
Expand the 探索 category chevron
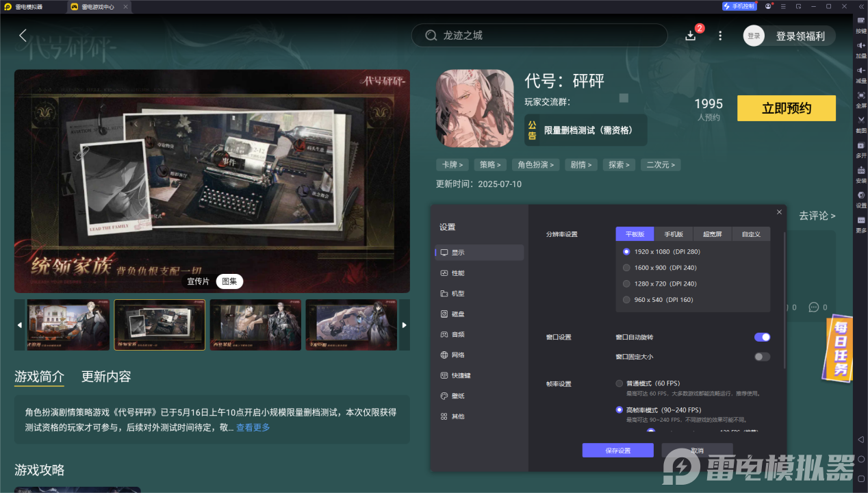pyautogui.click(x=627, y=164)
